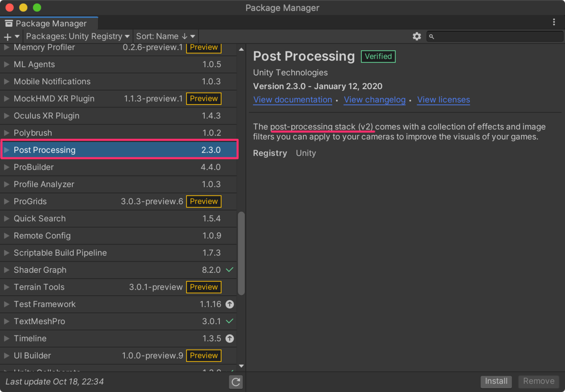Image resolution: width=565 pixels, height=392 pixels.
Task: Open the View changelog link
Action: click(x=375, y=100)
